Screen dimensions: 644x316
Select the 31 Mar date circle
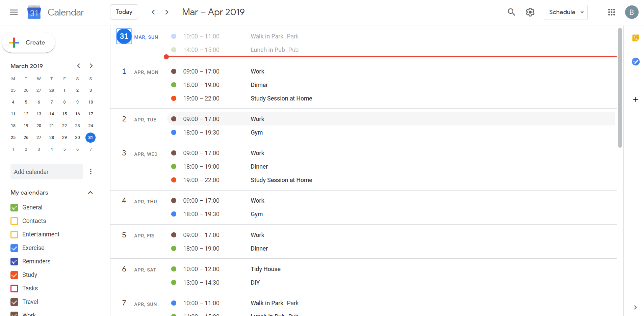pos(124,36)
